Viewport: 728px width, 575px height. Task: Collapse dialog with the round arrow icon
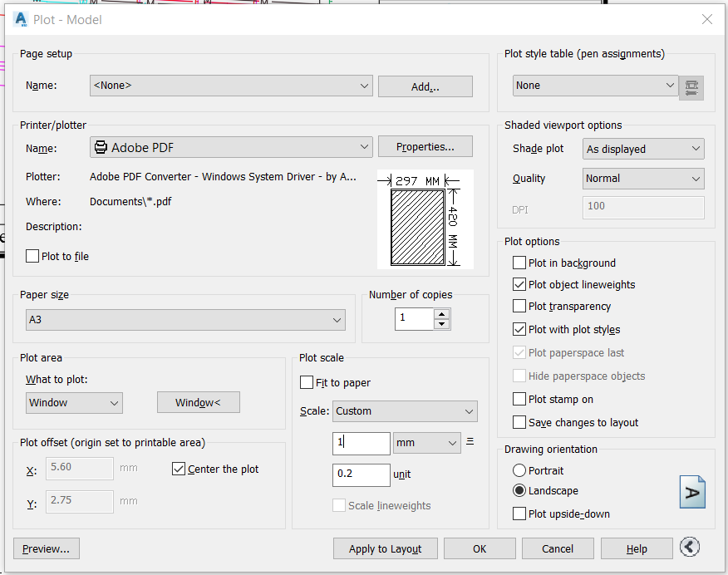(x=690, y=547)
